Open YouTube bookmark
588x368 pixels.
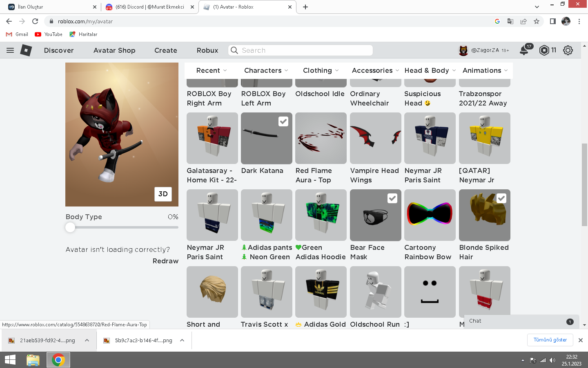pos(49,34)
